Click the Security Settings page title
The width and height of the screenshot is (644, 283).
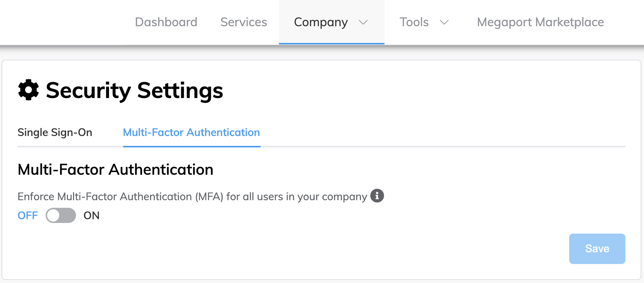coord(134,90)
